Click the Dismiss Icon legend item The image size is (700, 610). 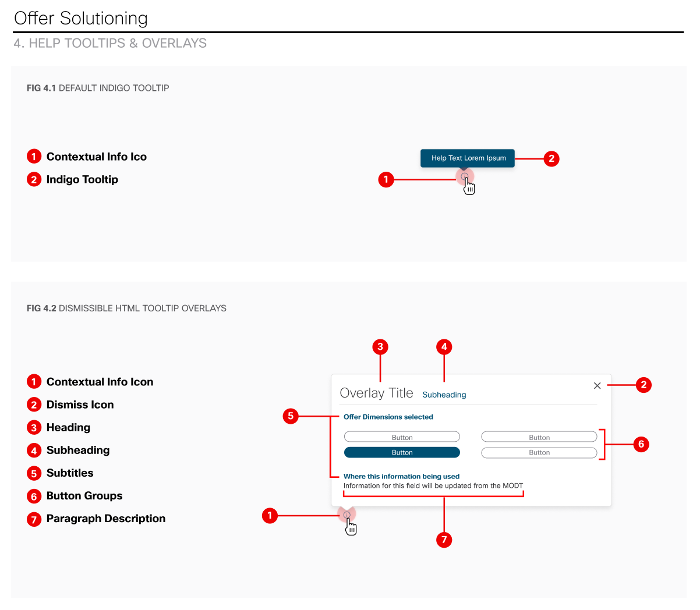pos(80,405)
